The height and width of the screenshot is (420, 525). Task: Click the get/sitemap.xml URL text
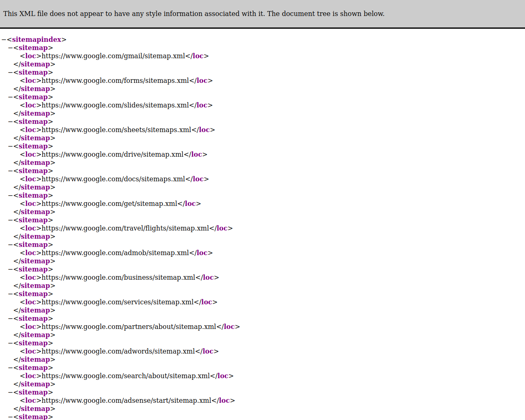click(x=110, y=204)
